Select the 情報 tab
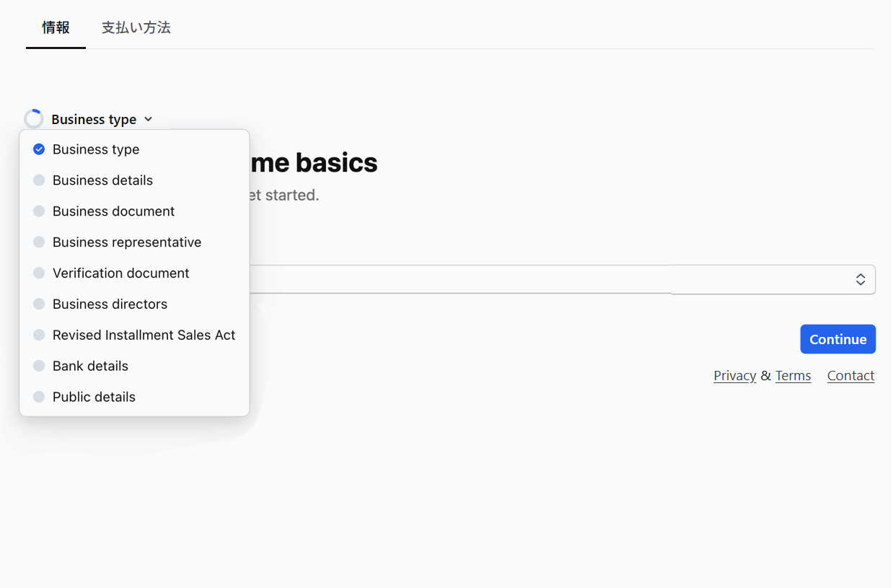893x588 pixels. coord(56,27)
